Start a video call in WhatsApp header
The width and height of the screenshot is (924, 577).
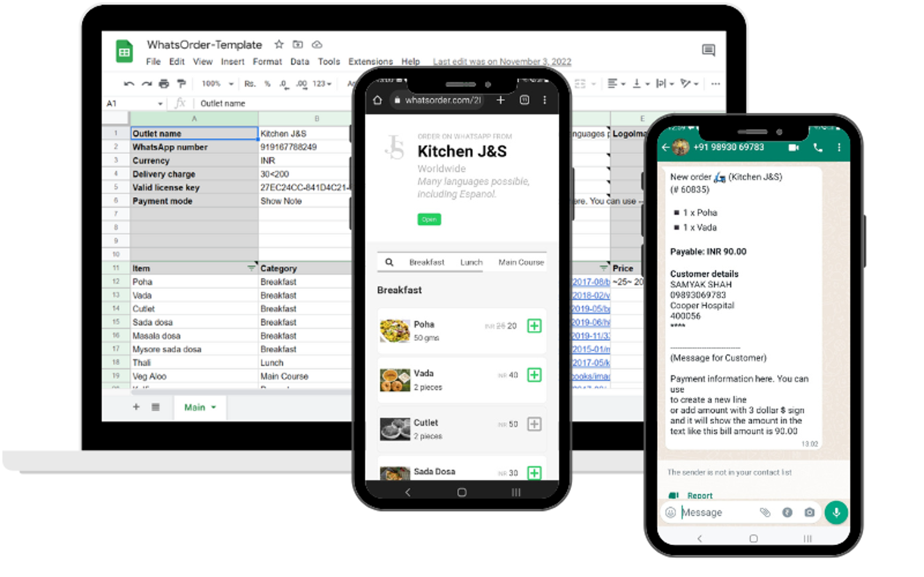click(793, 147)
